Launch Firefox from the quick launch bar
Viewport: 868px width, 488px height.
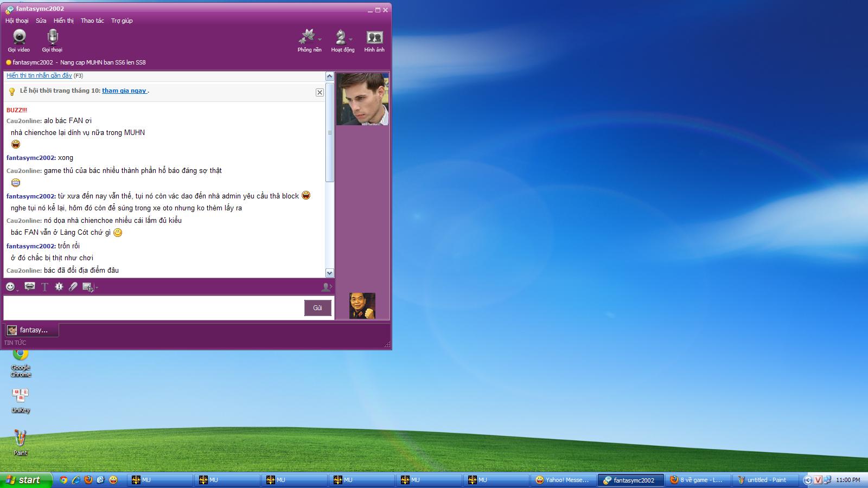pyautogui.click(x=88, y=480)
